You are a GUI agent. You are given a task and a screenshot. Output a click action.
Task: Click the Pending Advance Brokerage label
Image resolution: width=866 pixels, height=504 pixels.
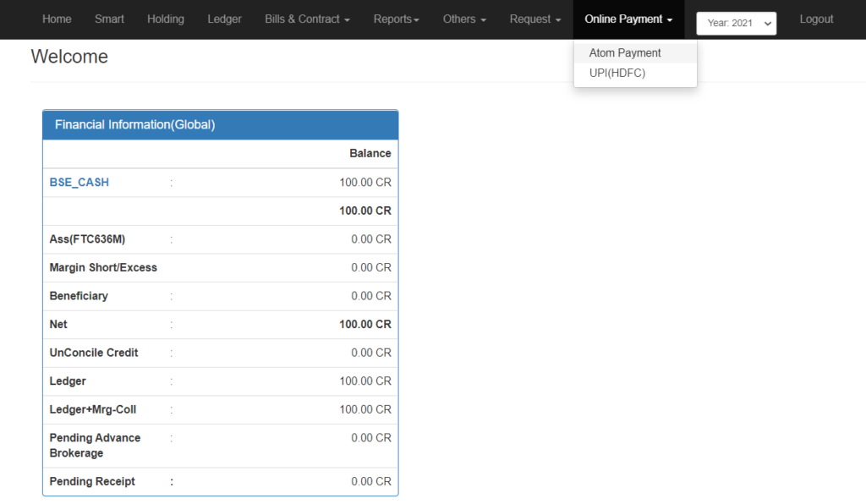pos(95,446)
